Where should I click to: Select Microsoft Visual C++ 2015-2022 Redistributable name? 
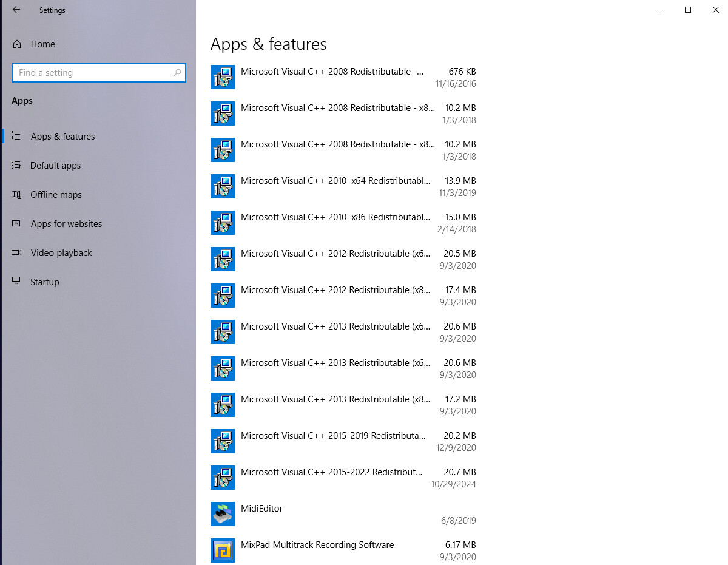pos(332,472)
